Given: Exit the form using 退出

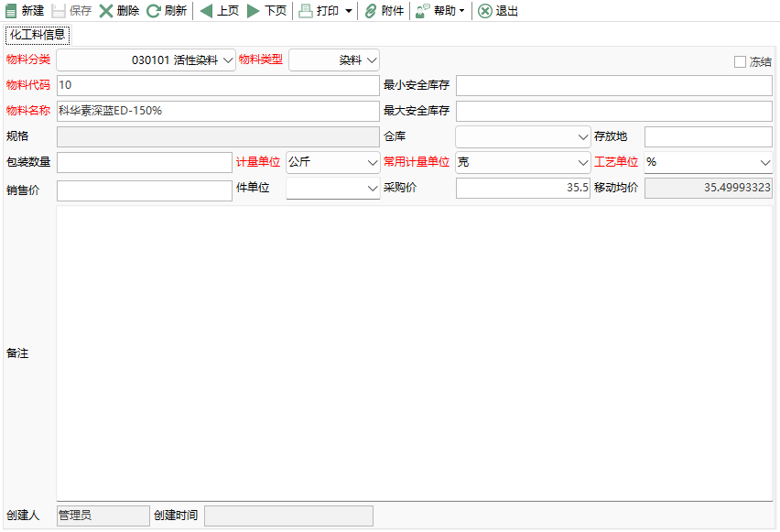Looking at the screenshot, I should click(497, 11).
